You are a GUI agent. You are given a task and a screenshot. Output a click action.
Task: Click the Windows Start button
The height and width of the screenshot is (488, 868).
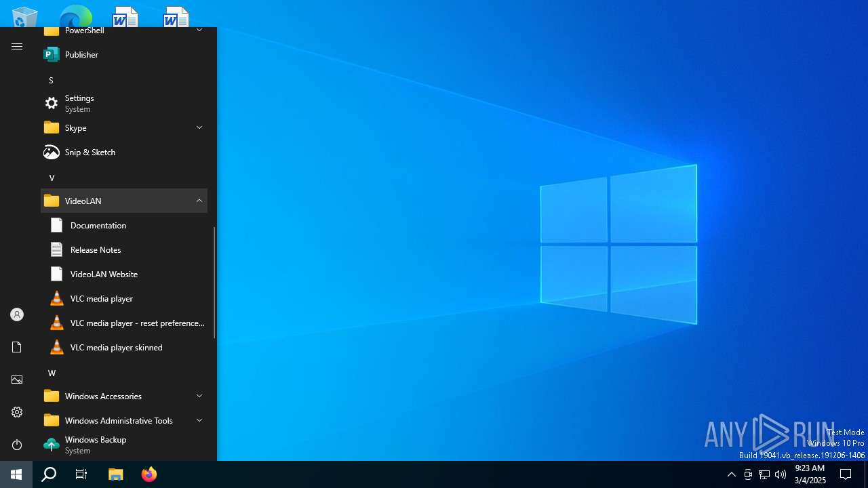click(x=16, y=474)
